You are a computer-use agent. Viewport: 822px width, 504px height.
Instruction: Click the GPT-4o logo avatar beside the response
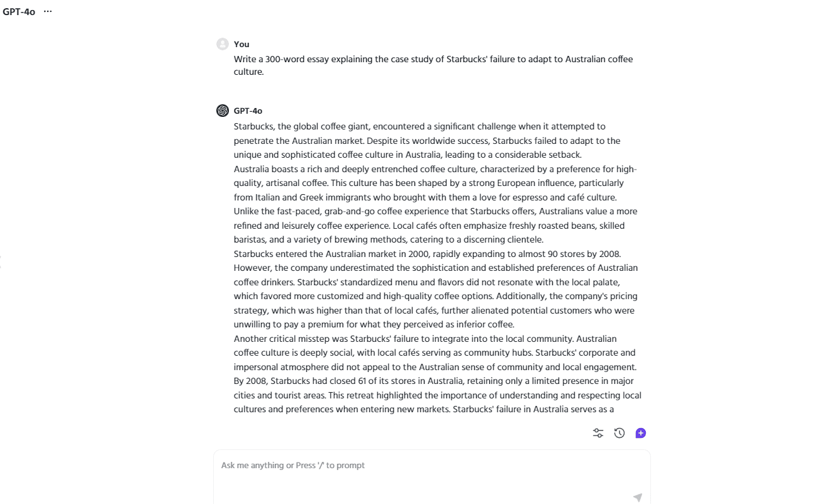(222, 111)
